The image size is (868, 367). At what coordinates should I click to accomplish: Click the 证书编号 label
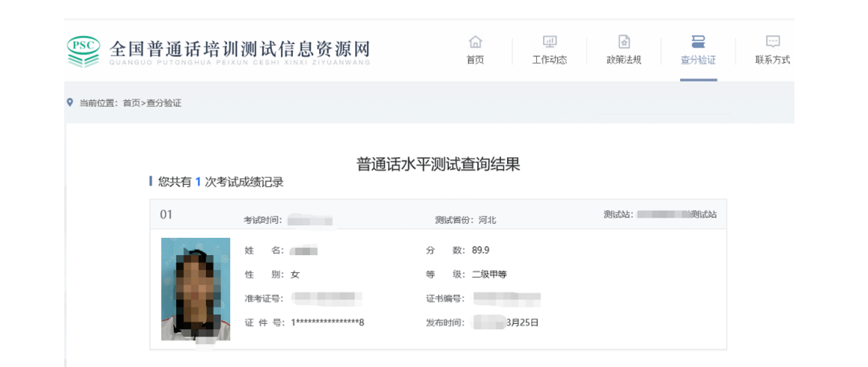[x=445, y=298]
